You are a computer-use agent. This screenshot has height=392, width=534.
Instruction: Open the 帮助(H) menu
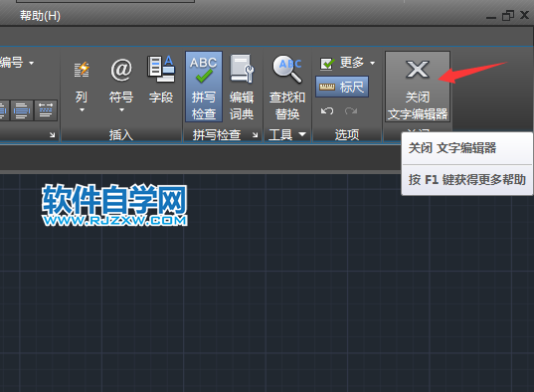pyautogui.click(x=40, y=16)
